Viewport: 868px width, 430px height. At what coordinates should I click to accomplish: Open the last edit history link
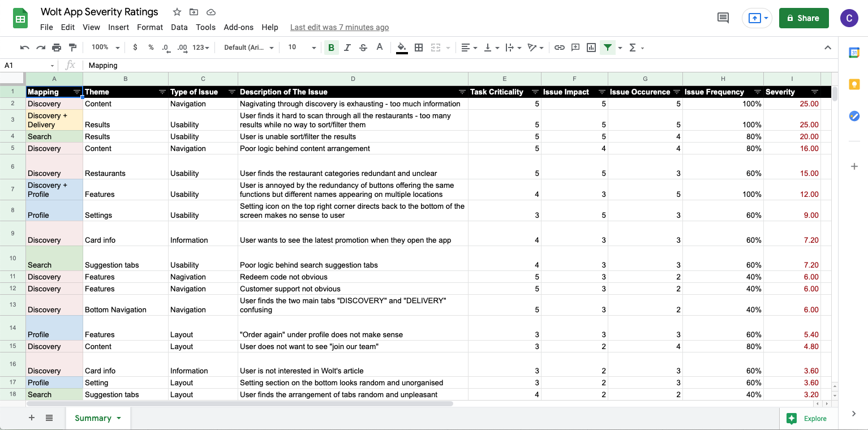tap(340, 27)
